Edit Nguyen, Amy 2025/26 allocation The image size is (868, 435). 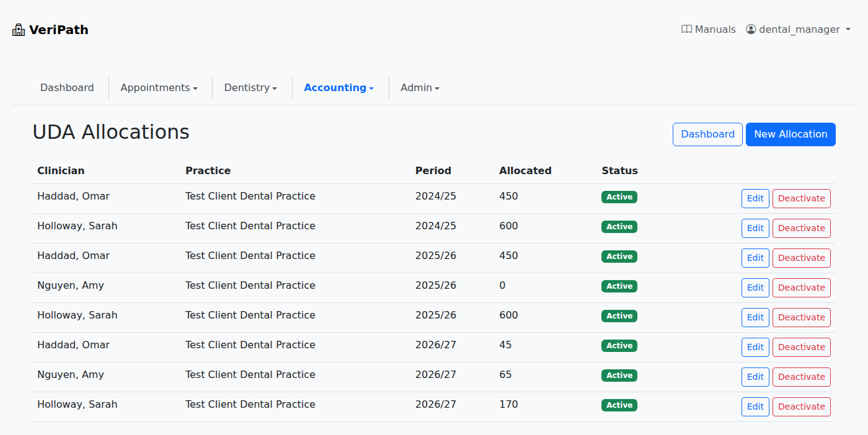tap(755, 288)
